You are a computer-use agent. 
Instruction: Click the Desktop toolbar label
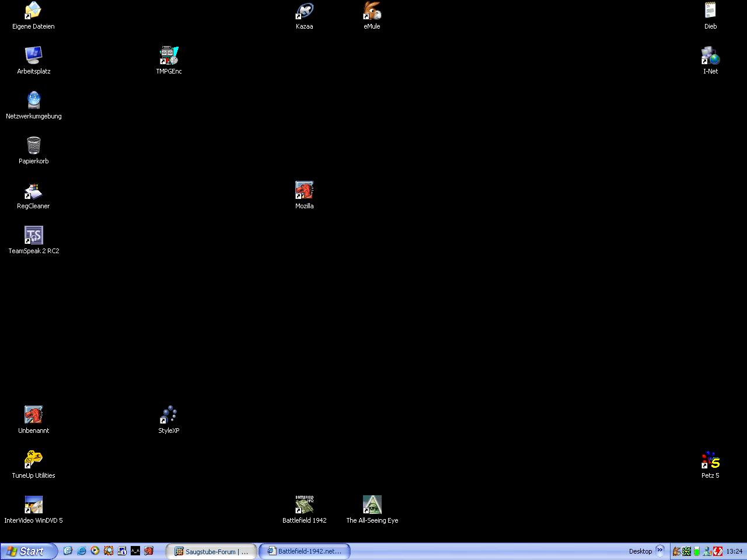[x=640, y=551]
